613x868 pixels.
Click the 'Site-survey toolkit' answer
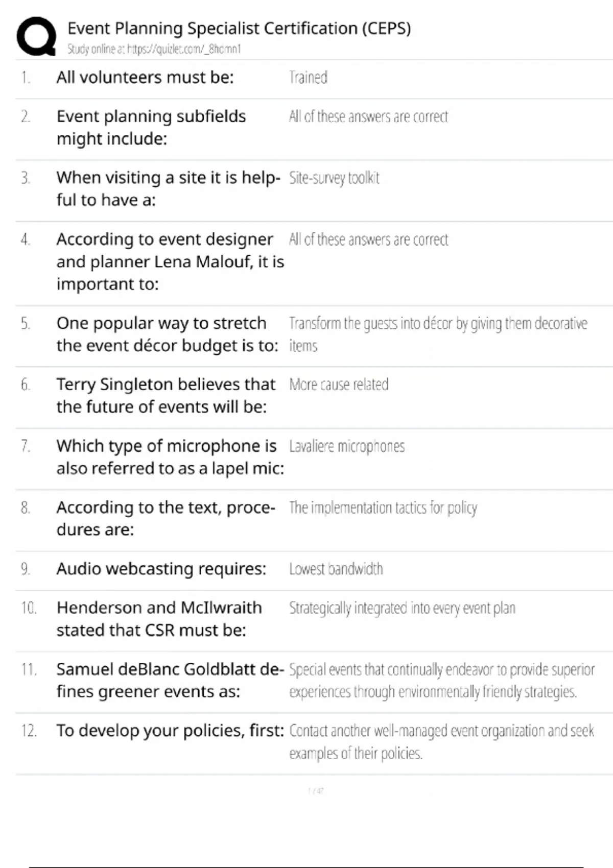(x=334, y=178)
